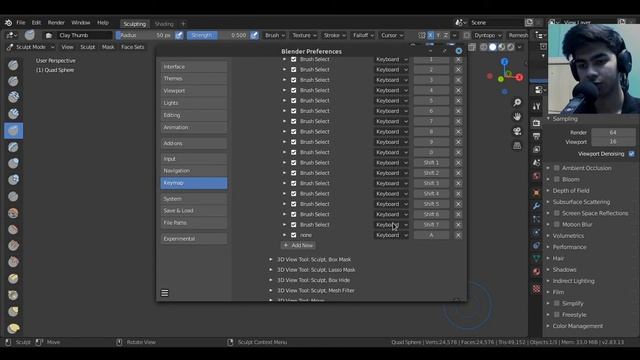Expand the Volumetrics panel
Screen dimensions: 640x360
click(568, 236)
